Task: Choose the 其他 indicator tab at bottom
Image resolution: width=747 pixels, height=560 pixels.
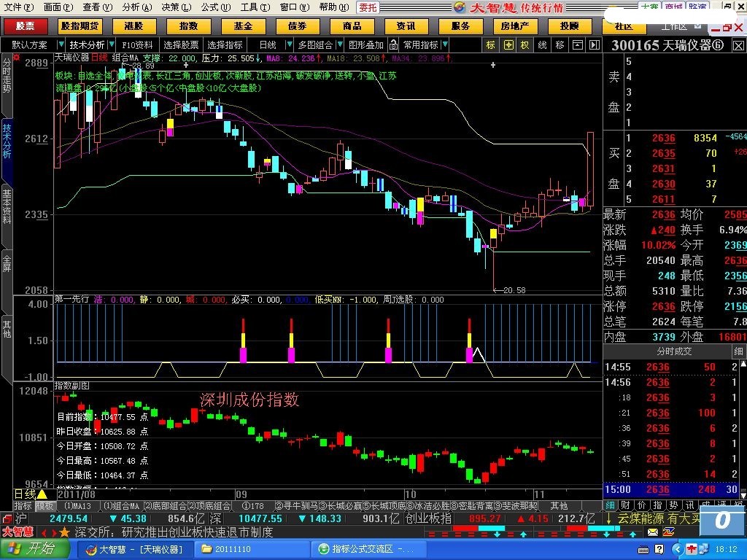Action: tap(559, 506)
